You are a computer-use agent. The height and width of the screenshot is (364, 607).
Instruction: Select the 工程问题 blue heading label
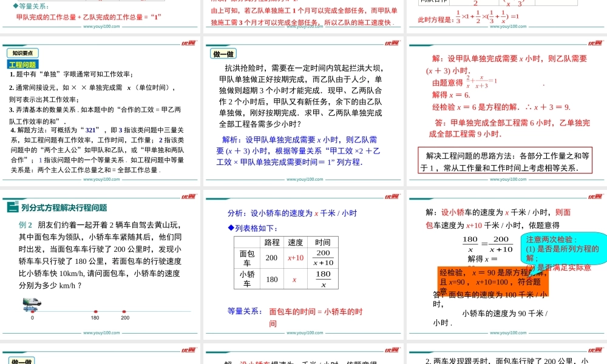[x=22, y=64]
